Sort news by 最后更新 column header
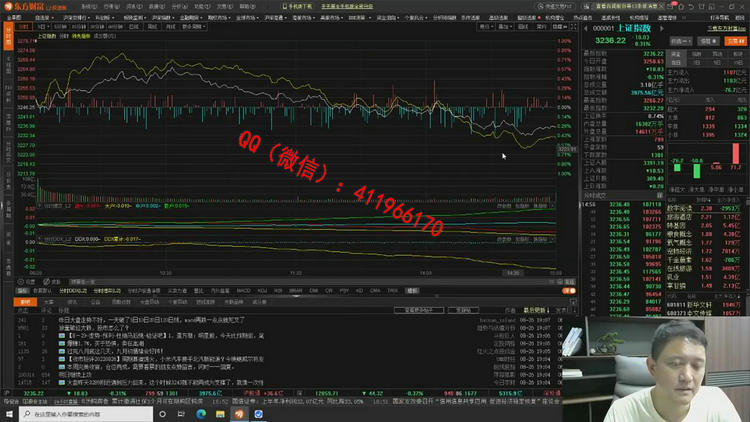Viewport: 750px width, 422px height. click(536, 310)
